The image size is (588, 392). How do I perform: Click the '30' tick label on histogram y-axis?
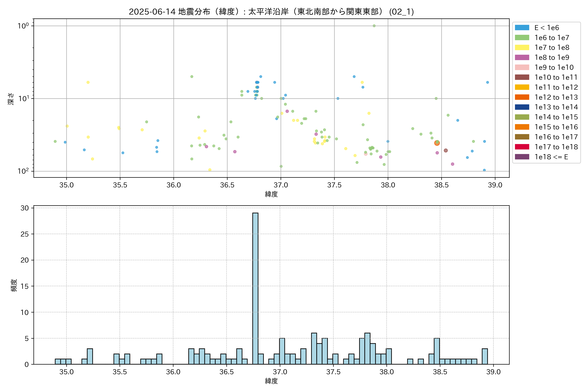(x=24, y=208)
